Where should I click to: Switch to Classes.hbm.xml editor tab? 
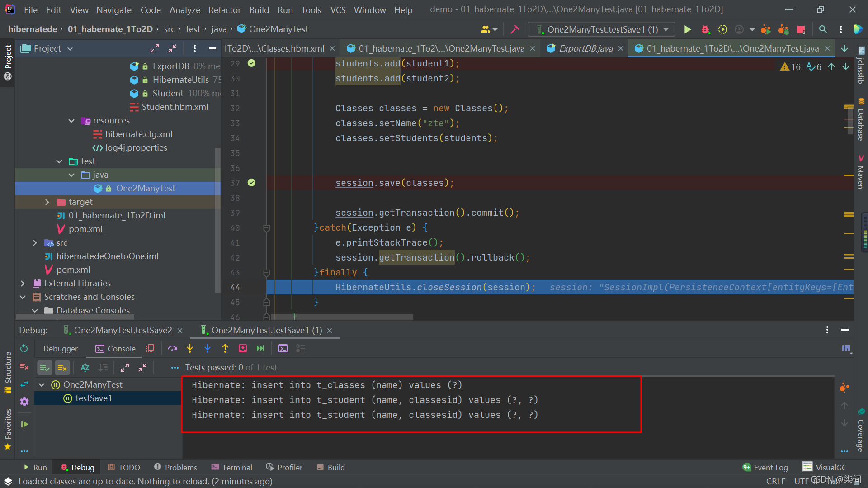tap(274, 48)
